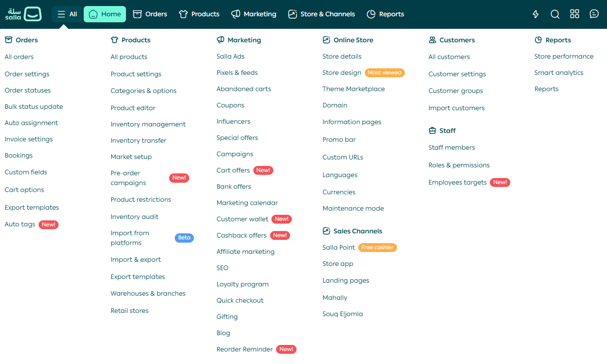Click the New badge beside Auto tags
Viewport: 607px width, 364px height.
click(48, 225)
